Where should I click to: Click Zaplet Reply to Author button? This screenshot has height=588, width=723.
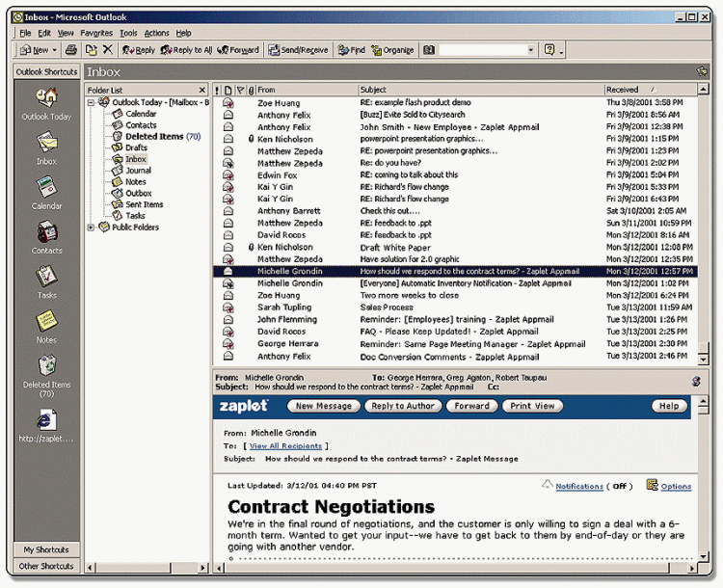(x=403, y=406)
